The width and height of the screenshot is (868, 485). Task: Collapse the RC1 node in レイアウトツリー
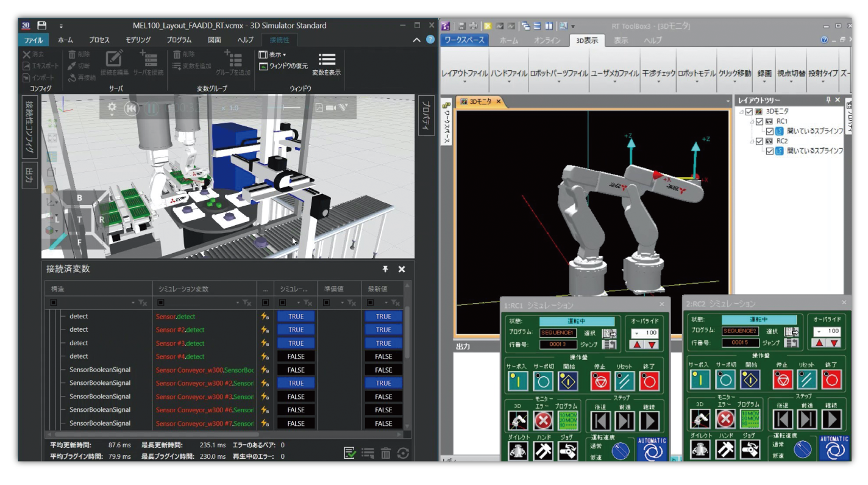[751, 121]
